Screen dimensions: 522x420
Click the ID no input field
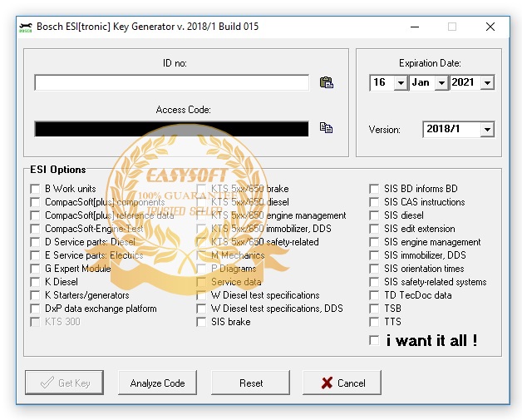(x=171, y=82)
